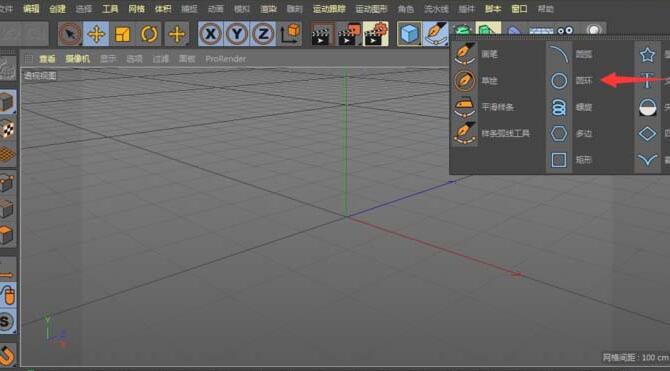Render to Picture Viewer
Screen dimensions: 670x371
(x=349, y=34)
